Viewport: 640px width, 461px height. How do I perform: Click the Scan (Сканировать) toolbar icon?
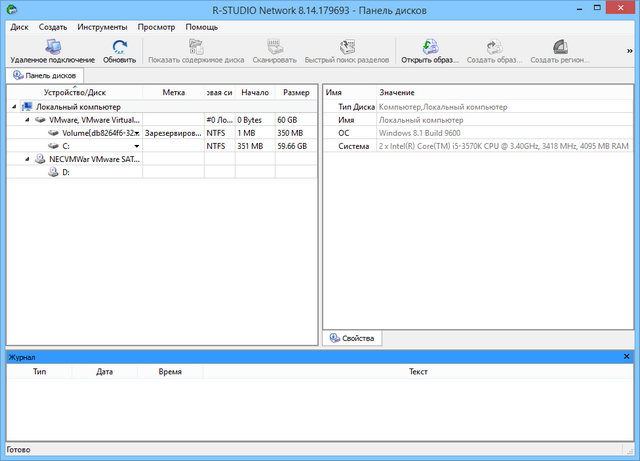point(273,47)
